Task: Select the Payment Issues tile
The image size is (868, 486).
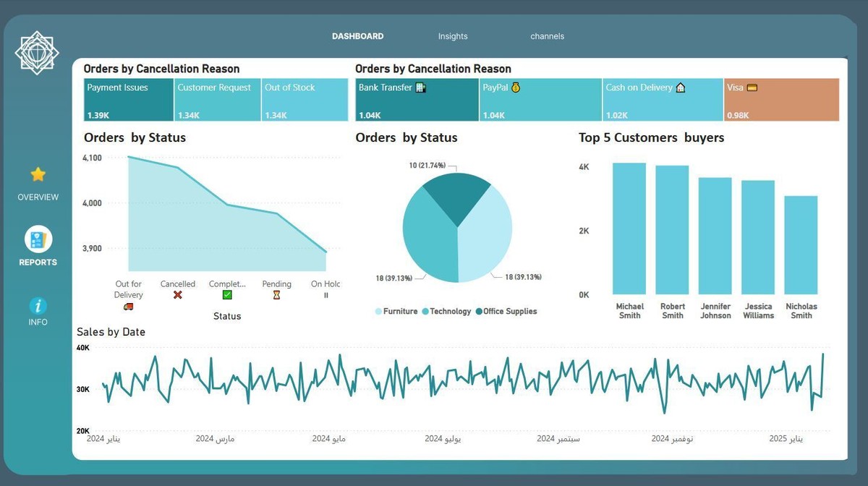Action: [x=129, y=100]
